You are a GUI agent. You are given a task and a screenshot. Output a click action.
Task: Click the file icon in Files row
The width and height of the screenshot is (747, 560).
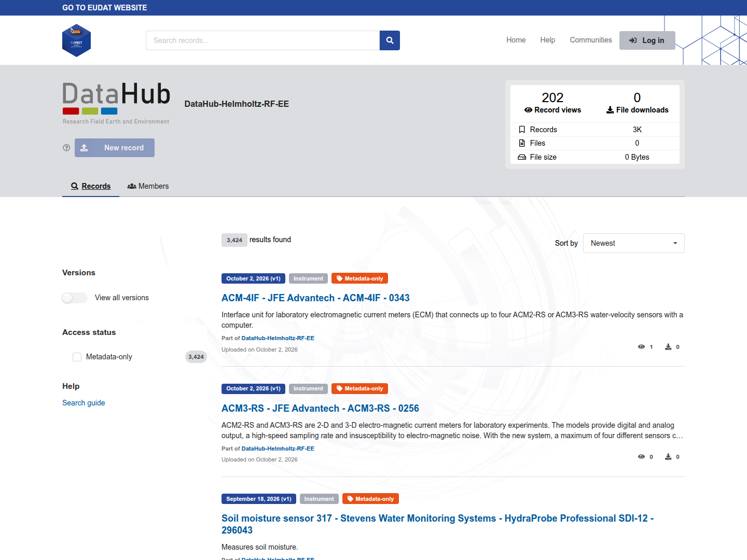(x=522, y=143)
